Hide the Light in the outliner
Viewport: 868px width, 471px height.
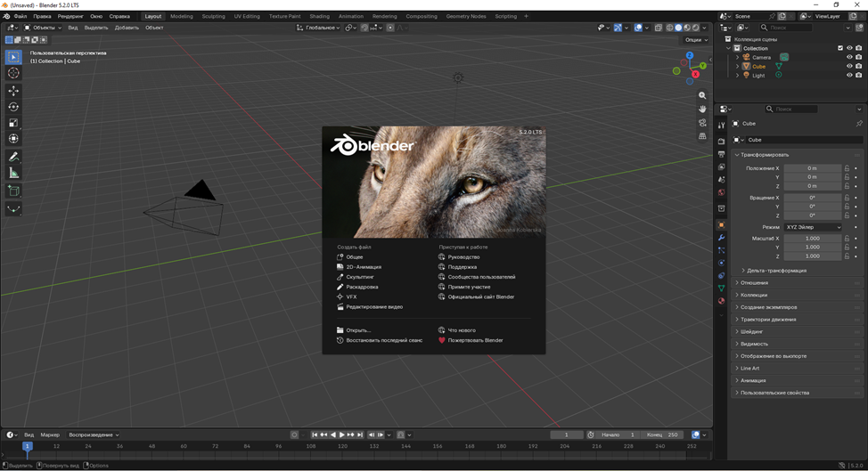point(849,75)
